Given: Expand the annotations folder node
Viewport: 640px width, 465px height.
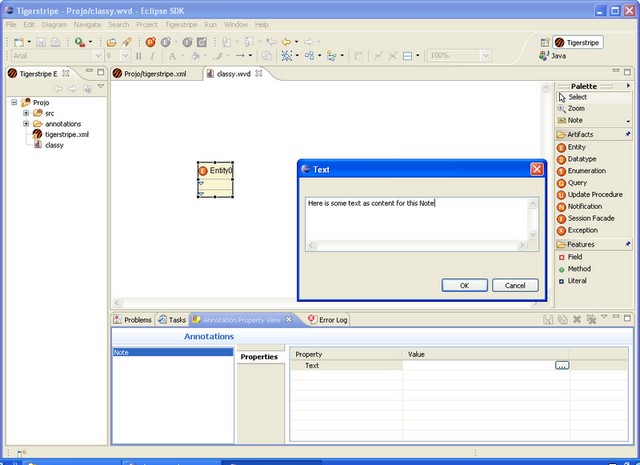Looking at the screenshot, I should click(x=26, y=123).
